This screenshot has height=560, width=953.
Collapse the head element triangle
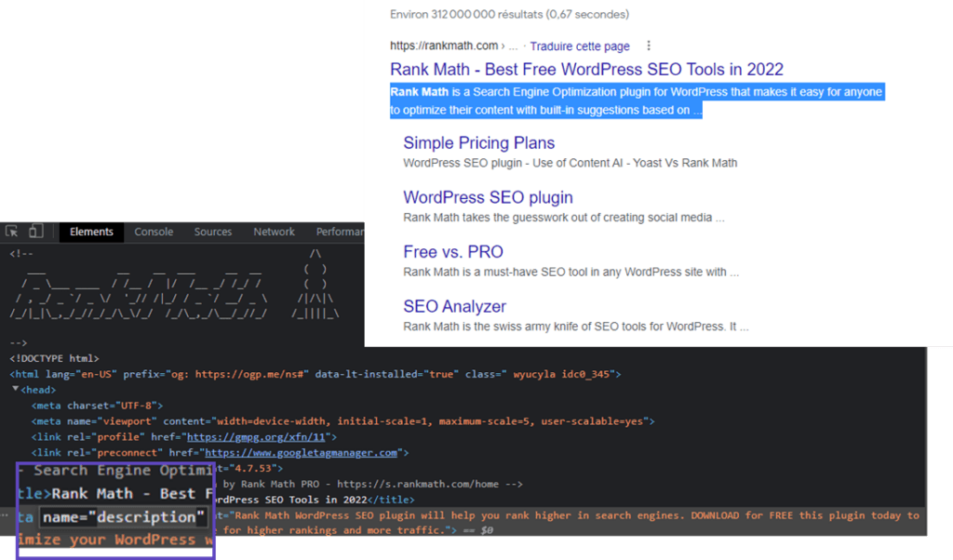16,390
